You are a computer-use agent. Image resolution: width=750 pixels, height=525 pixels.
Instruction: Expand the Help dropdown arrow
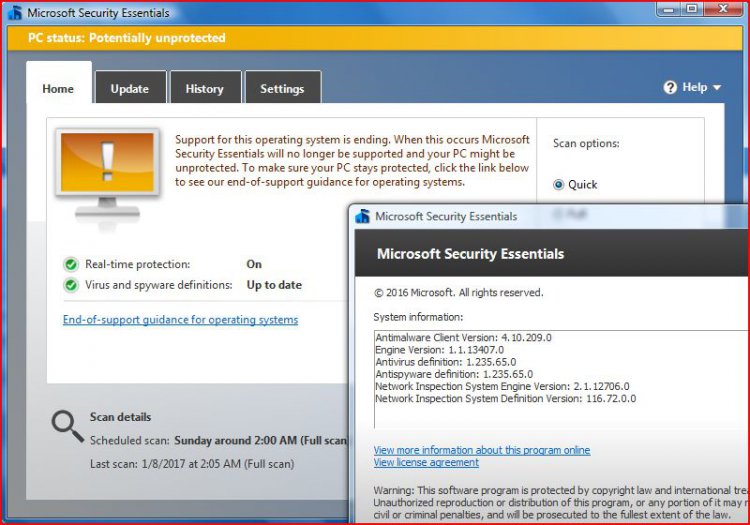[x=717, y=88]
